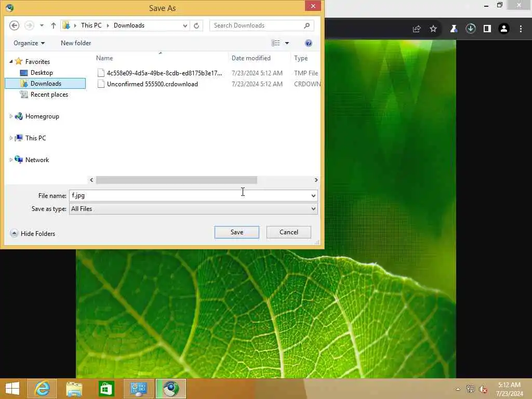The width and height of the screenshot is (532, 399).
Task: Select Downloads in the navigation pane
Action: [x=46, y=84]
